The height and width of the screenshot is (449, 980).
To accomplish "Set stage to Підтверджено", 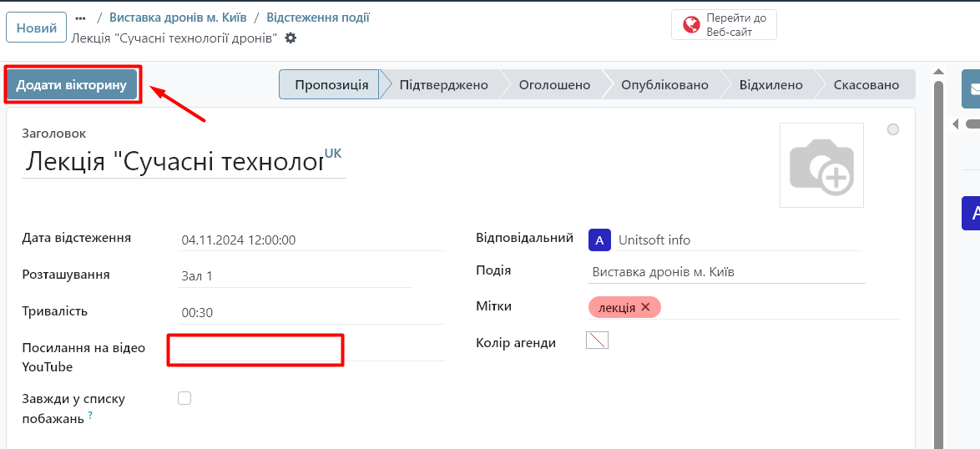I will tap(443, 85).
